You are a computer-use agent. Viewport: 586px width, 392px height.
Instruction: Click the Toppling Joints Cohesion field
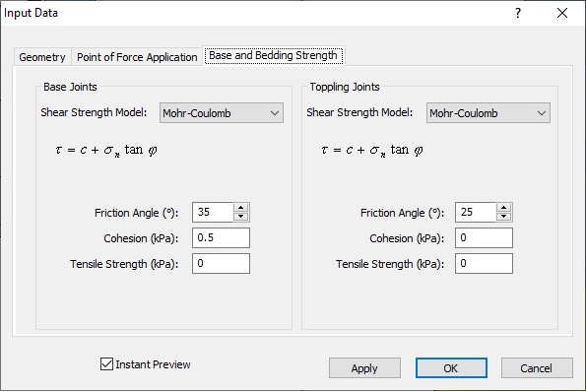tap(484, 238)
